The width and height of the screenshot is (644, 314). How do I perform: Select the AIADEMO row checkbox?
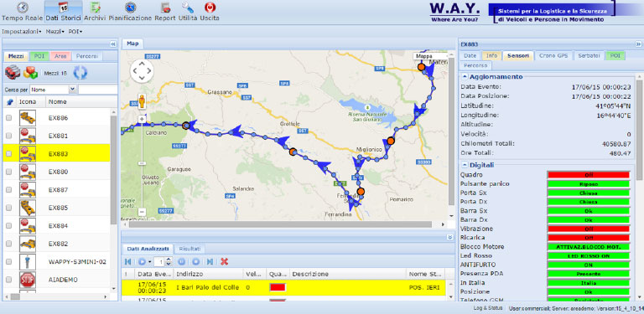tap(9, 280)
